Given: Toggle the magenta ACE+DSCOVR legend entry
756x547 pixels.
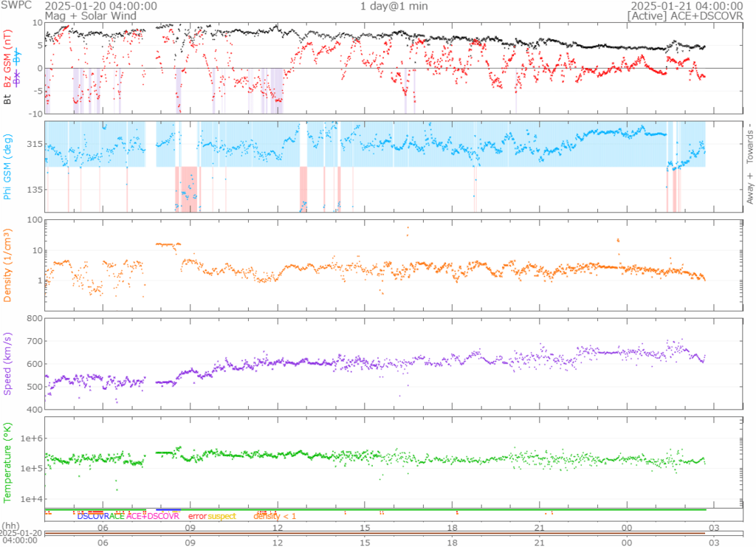Looking at the screenshot, I should coord(153,517).
